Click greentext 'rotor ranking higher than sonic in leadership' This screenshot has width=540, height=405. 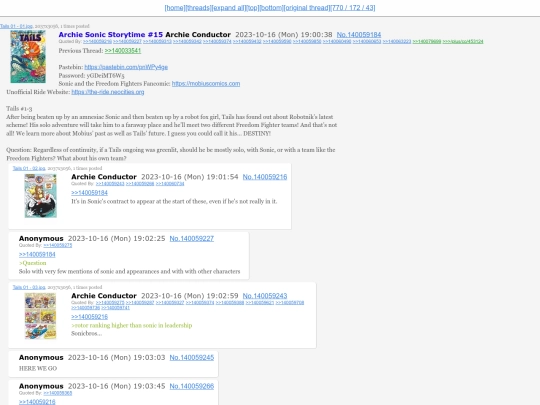[x=132, y=325]
